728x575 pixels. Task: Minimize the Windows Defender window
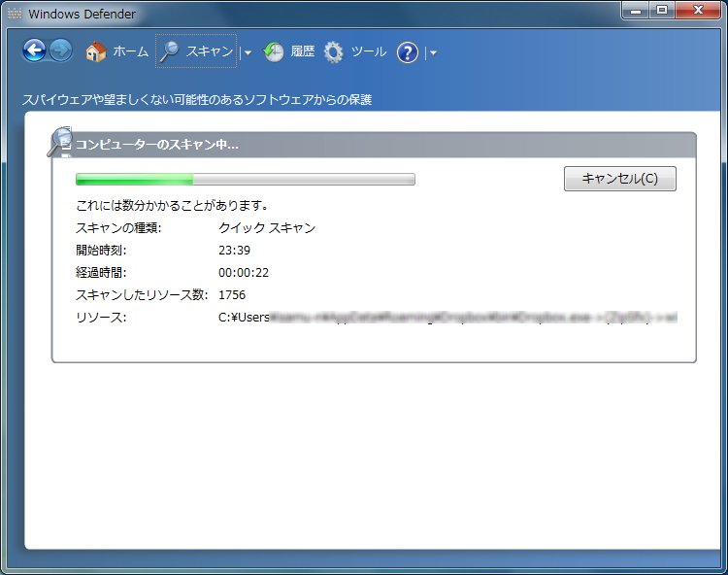click(636, 11)
